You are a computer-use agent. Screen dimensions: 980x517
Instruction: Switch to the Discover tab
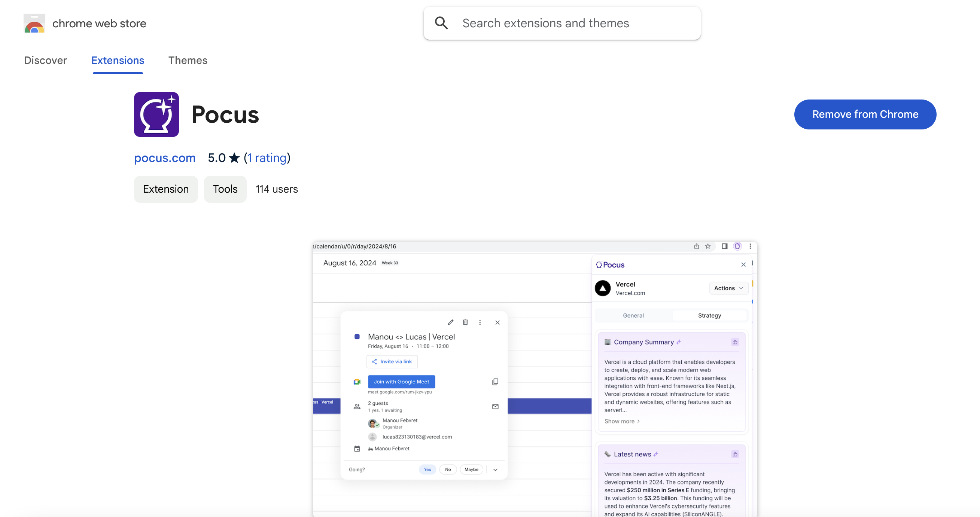tap(45, 61)
